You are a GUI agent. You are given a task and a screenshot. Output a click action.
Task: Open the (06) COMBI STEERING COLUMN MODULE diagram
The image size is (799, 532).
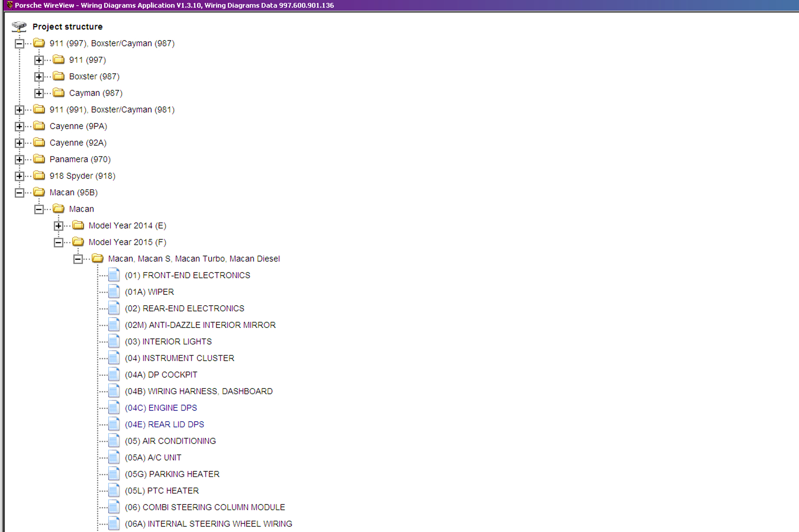click(x=205, y=507)
